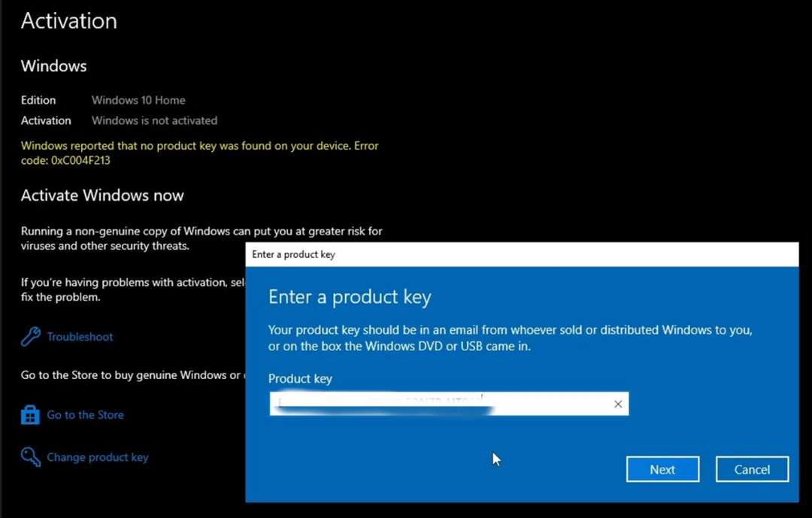Image resolution: width=812 pixels, height=518 pixels.
Task: Click the 'Windows is not activated' status text
Action: 154,120
